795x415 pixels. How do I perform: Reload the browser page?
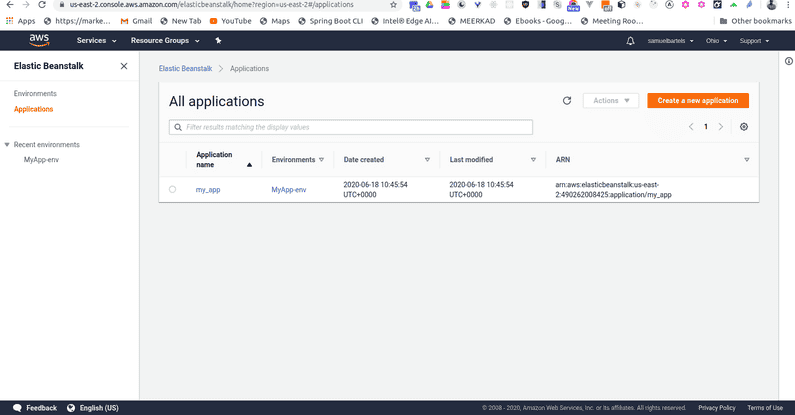(42, 5)
